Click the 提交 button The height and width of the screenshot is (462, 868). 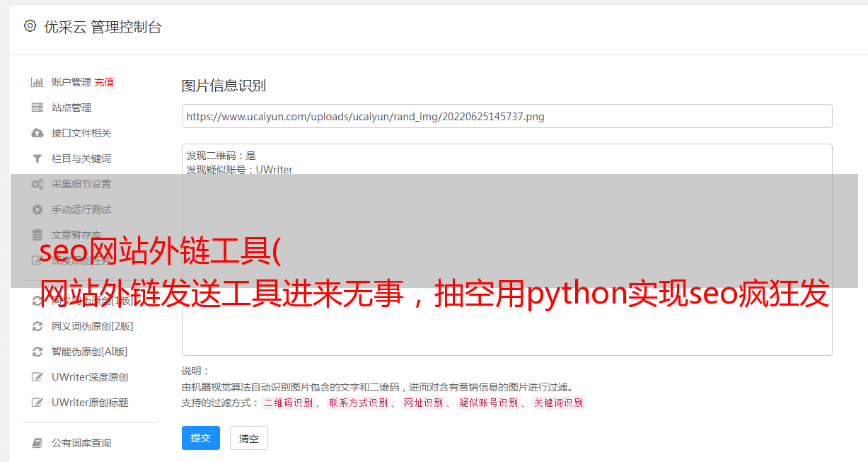(x=201, y=438)
